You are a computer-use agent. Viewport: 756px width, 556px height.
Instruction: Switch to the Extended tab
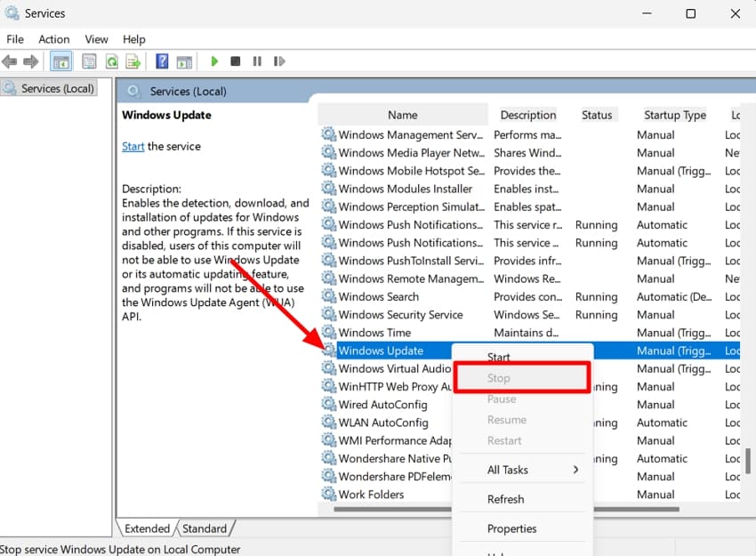point(147,528)
